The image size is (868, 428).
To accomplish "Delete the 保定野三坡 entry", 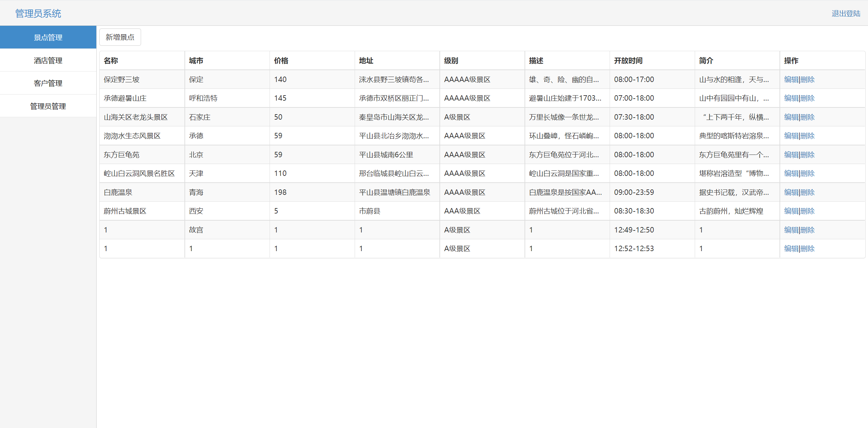I will (807, 79).
